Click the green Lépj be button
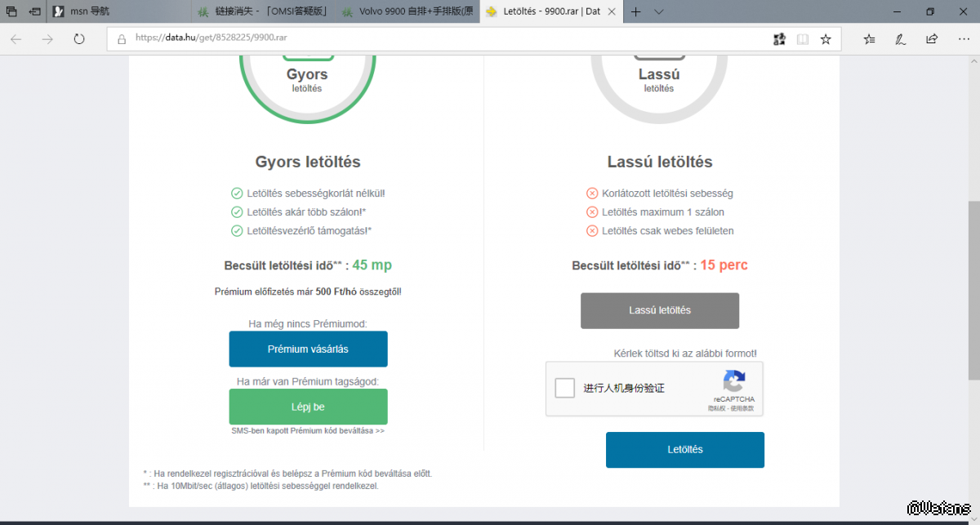Screen dimensions: 980x525 click(x=308, y=407)
